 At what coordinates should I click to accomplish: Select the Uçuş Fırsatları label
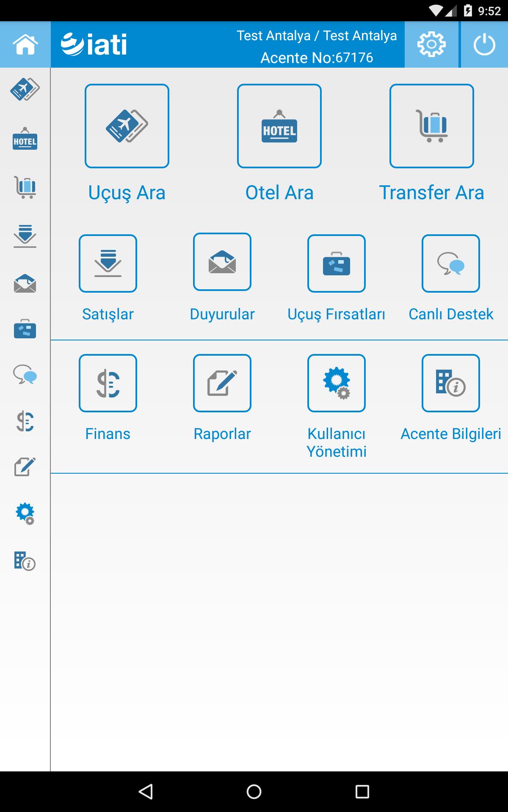pyautogui.click(x=337, y=315)
